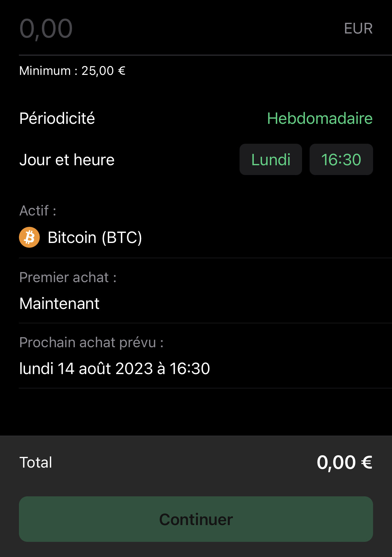Viewport: 392px width, 557px height.
Task: Change the Hebdomadaire periodicity option
Action: (320, 118)
